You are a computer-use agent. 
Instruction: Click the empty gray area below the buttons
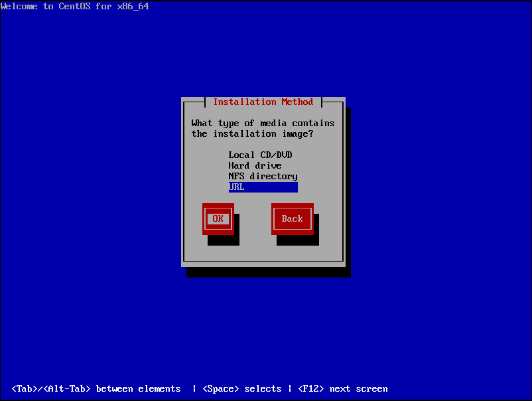[x=263, y=252]
